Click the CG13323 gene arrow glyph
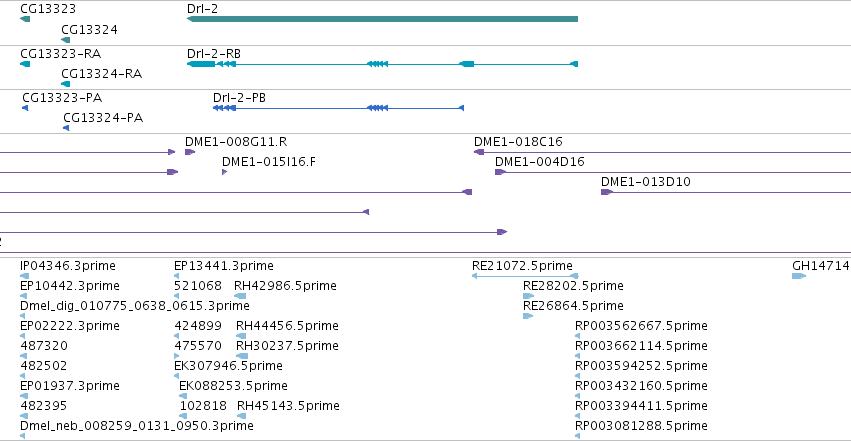The width and height of the screenshot is (851, 441). coord(25,19)
